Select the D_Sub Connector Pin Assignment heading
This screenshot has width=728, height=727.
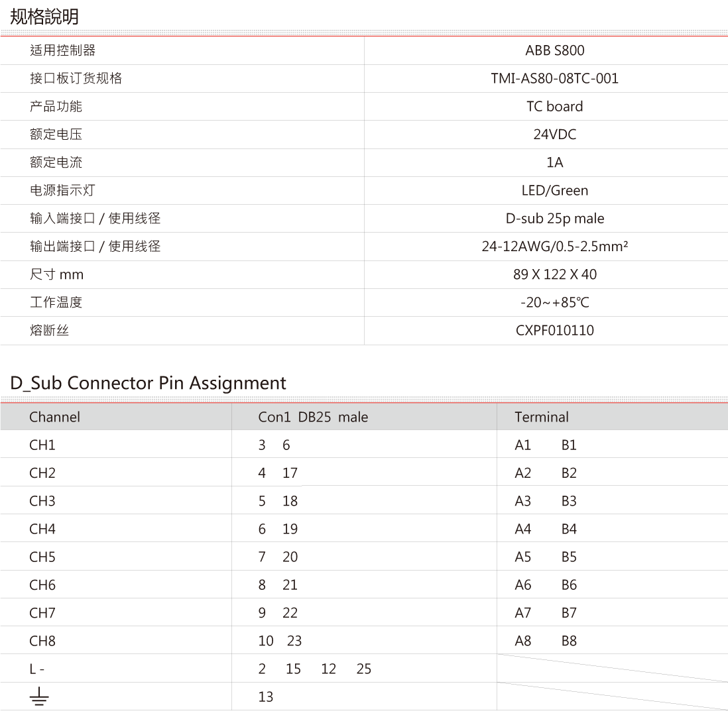pyautogui.click(x=148, y=383)
